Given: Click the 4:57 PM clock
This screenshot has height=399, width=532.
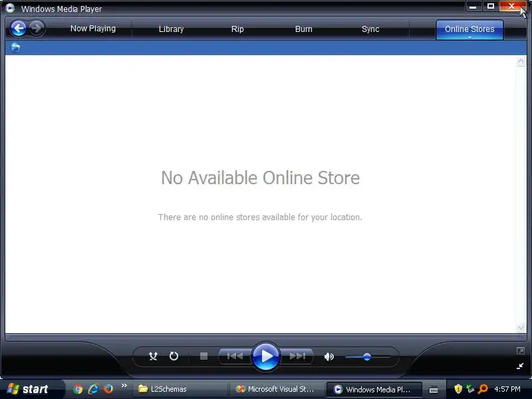Looking at the screenshot, I should click(x=507, y=389).
